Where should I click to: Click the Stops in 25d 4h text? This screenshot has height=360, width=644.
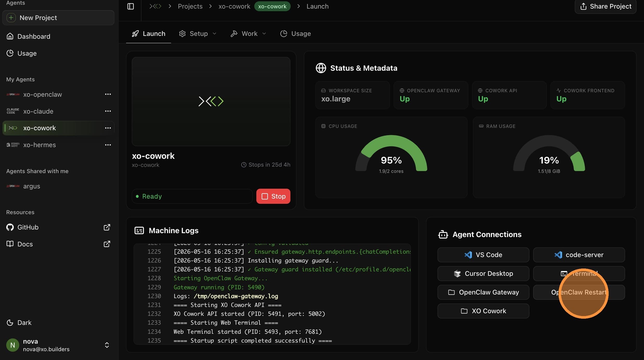point(269,165)
